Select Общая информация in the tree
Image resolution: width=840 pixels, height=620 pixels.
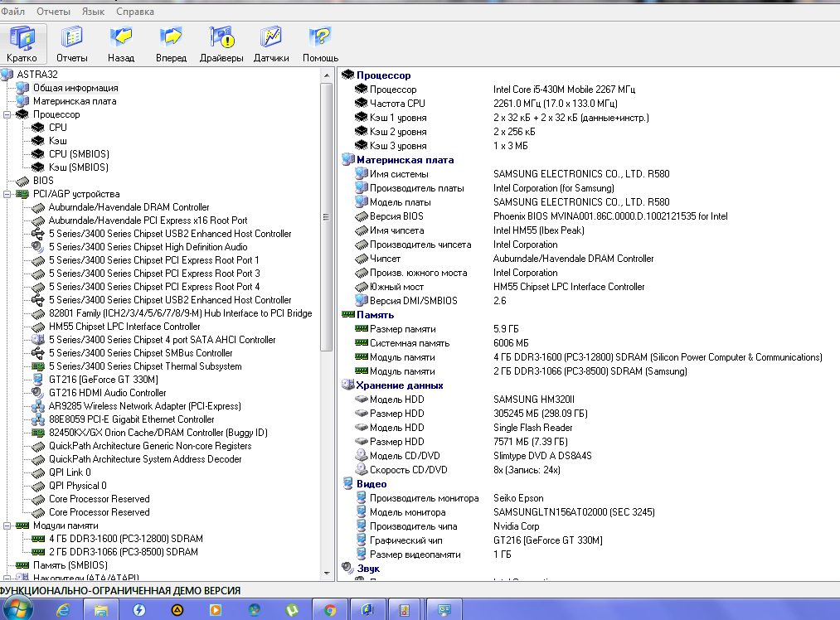point(75,88)
